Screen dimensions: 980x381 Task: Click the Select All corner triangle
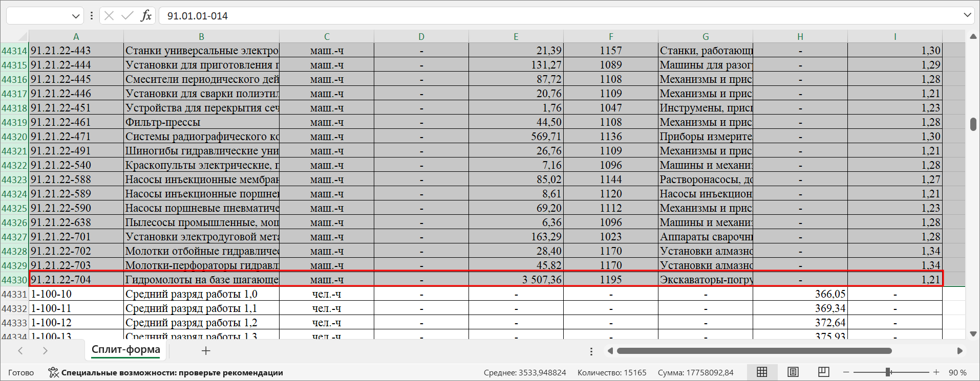pyautogui.click(x=22, y=37)
